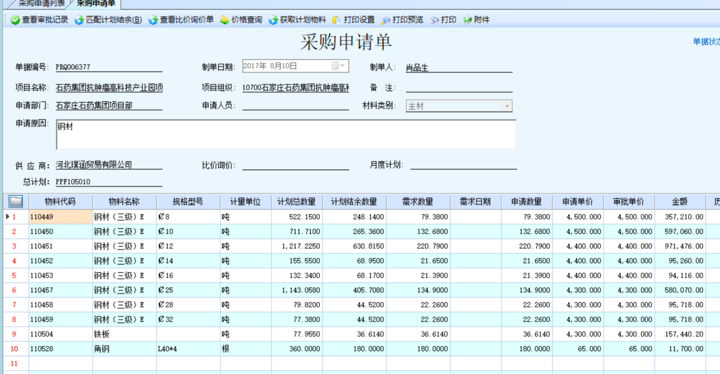The image size is (720, 374).
Task: Select material code cell 110449
Action: tap(60, 217)
